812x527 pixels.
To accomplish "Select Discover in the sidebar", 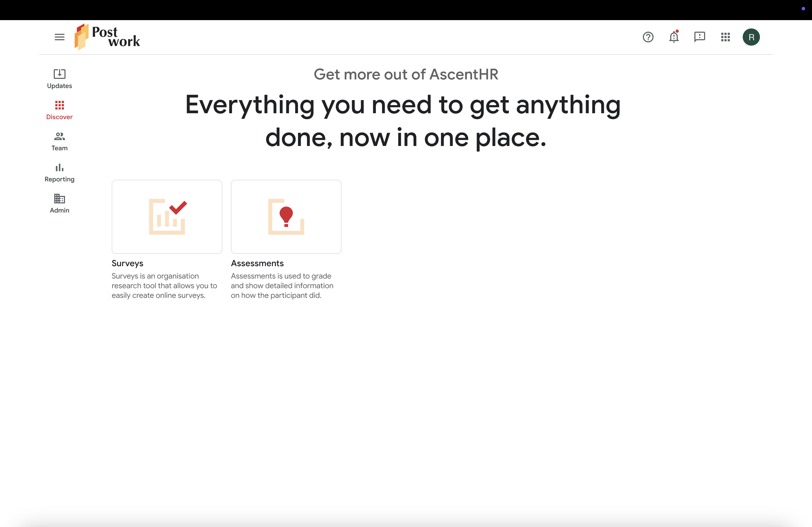I will 59,110.
